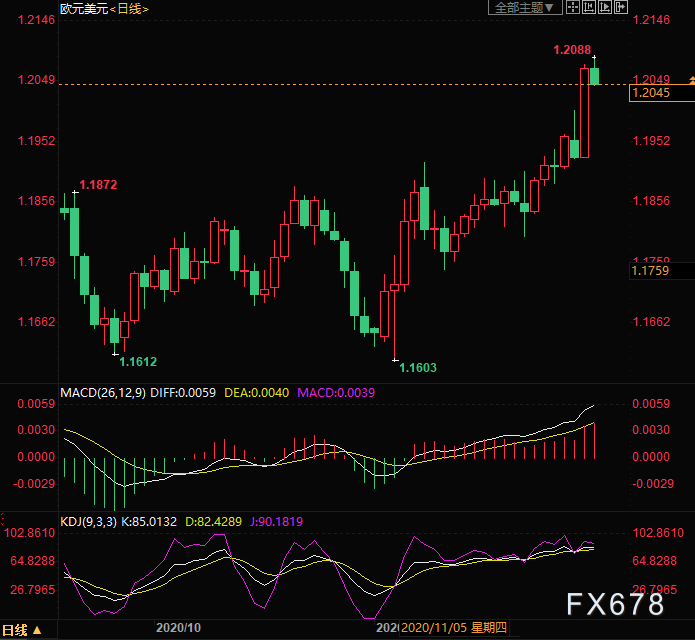Click the 2020/11/05 星期四 date marker
This screenshot has width=695, height=640.
click(453, 628)
